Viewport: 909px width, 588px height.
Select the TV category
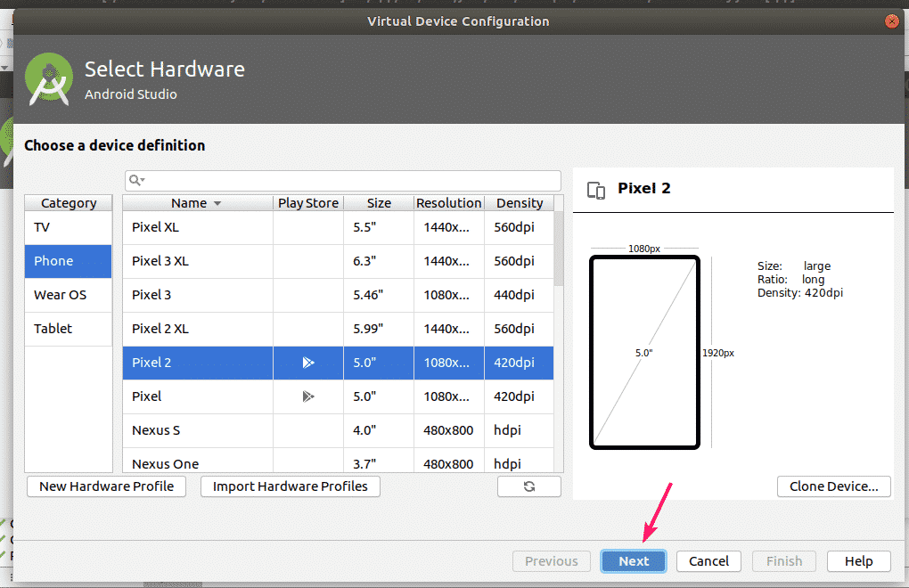point(69,227)
